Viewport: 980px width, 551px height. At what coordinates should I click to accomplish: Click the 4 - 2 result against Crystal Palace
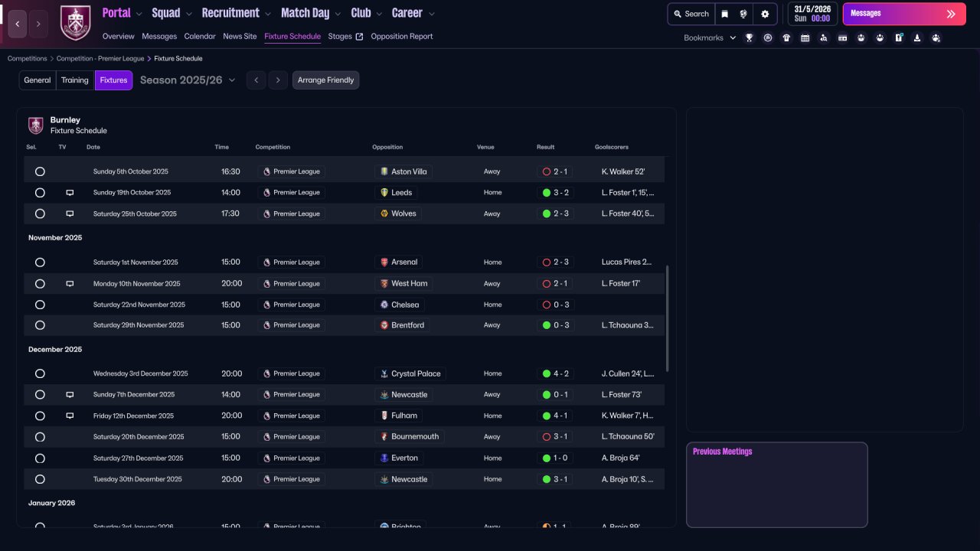(x=557, y=374)
